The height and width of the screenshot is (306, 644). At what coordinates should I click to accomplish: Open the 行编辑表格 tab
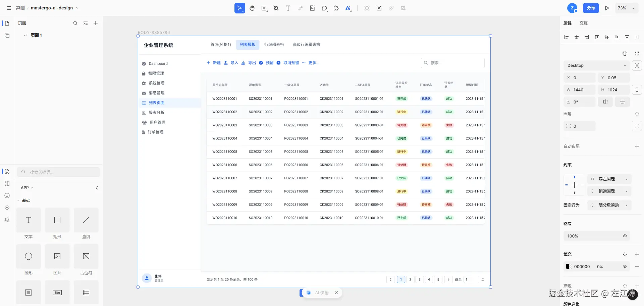[x=274, y=45]
